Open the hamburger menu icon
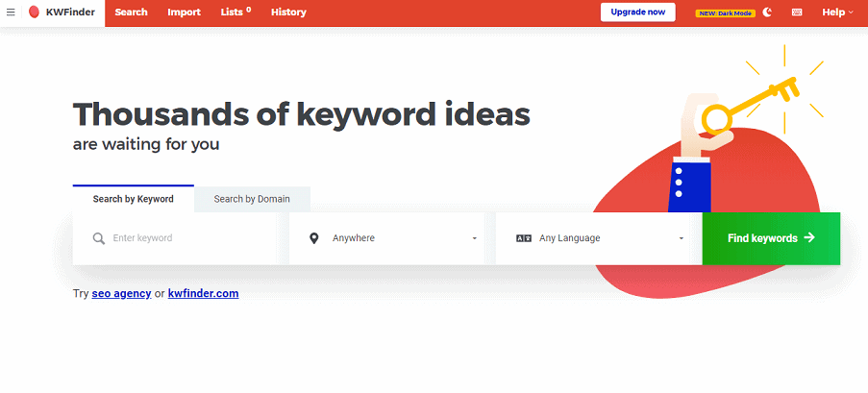868x393 pixels. point(11,12)
